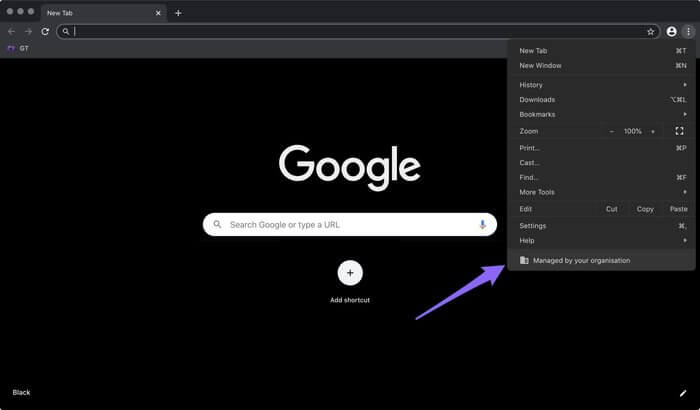
Task: Open a new tab with plus button
Action: pyautogui.click(x=178, y=13)
